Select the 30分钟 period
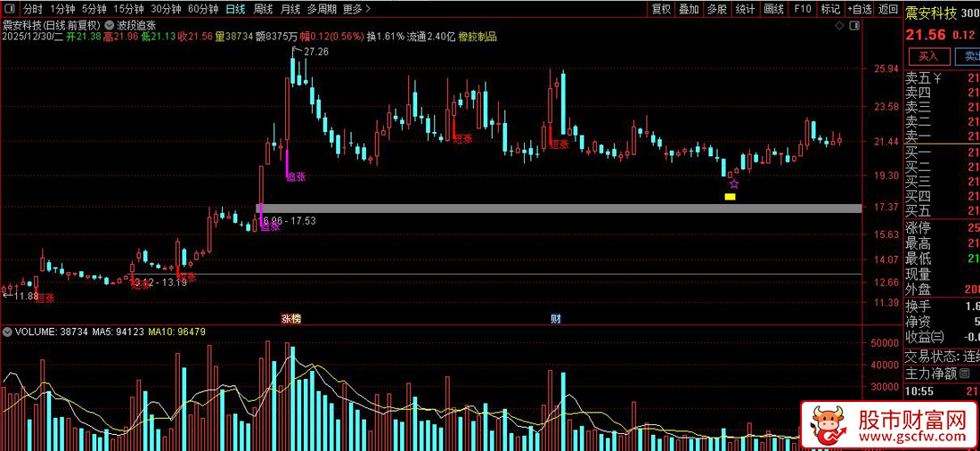 tap(167, 9)
